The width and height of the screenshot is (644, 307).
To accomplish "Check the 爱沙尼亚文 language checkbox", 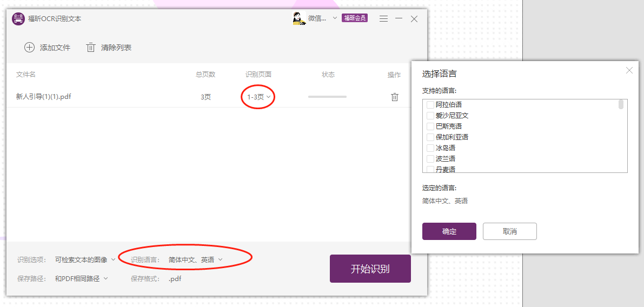I will [430, 115].
